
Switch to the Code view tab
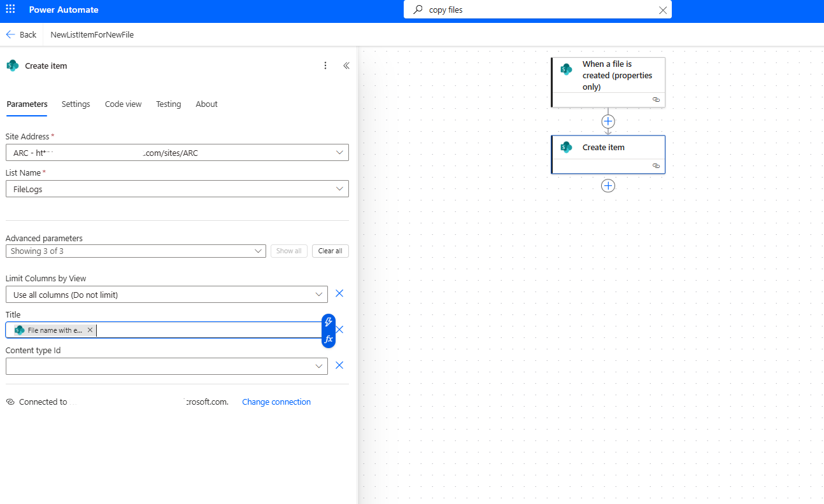[123, 104]
